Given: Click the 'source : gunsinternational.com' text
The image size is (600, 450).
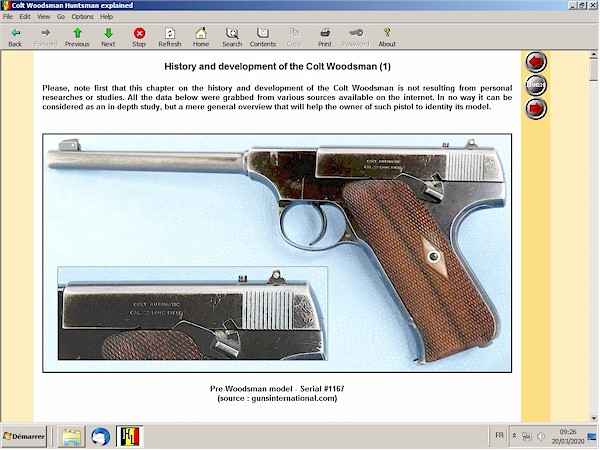Looking at the screenshot, I should click(277, 398).
